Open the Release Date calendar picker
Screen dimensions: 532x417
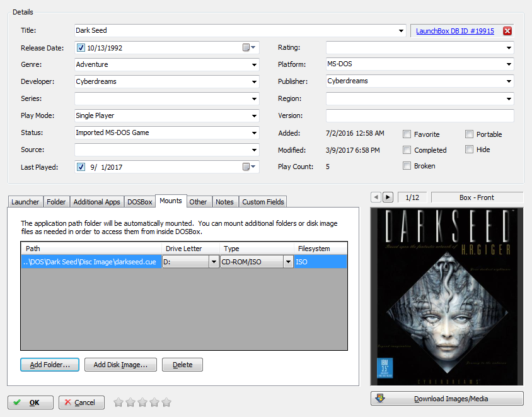pos(249,47)
